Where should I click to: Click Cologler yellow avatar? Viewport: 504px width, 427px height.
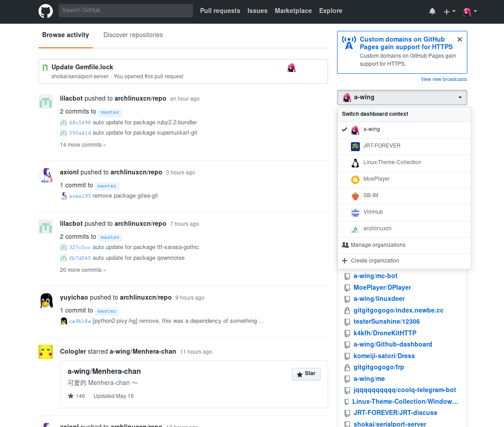pyautogui.click(x=46, y=352)
